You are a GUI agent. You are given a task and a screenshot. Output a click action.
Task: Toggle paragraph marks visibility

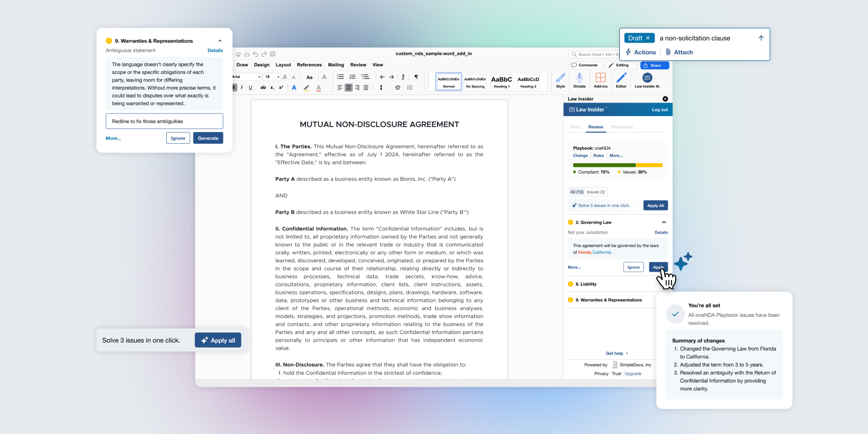coord(416,77)
